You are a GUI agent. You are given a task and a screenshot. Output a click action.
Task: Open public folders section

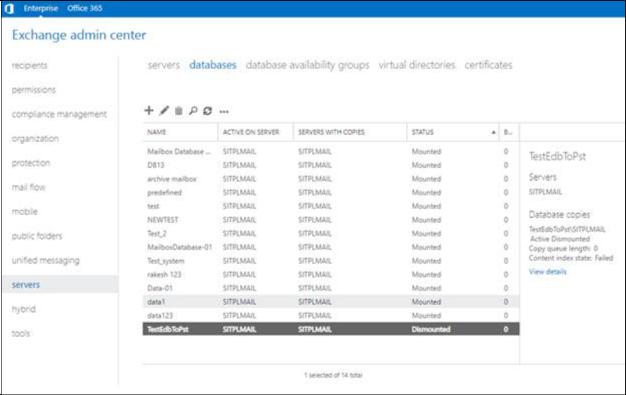coord(37,236)
